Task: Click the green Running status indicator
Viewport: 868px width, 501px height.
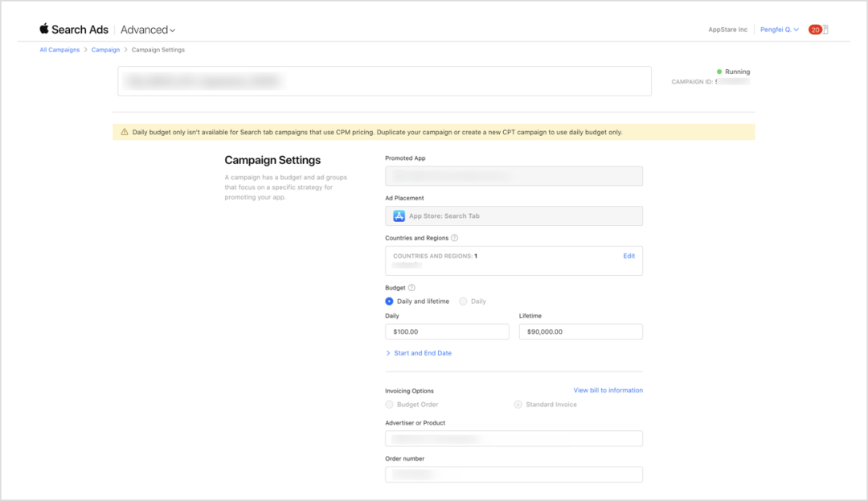Action: (x=719, y=72)
